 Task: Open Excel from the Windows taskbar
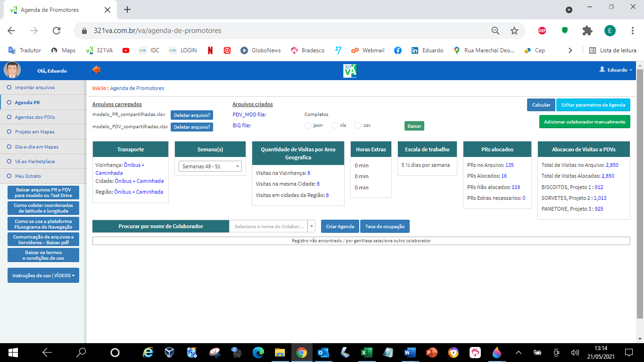pos(366,352)
